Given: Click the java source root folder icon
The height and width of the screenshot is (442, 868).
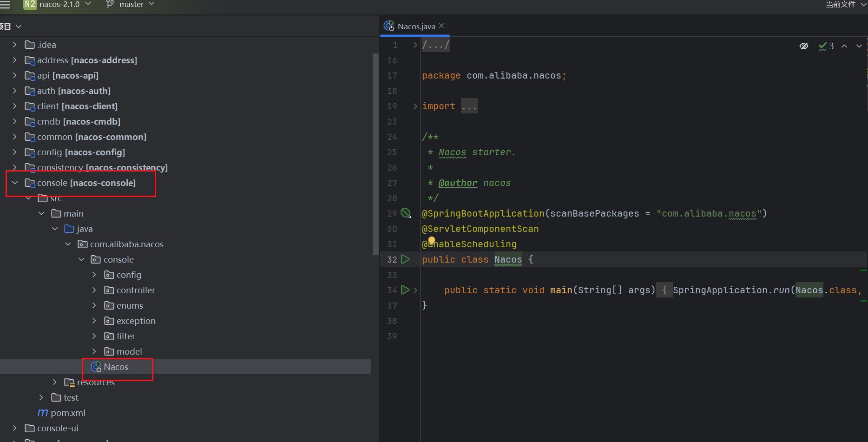Looking at the screenshot, I should pyautogui.click(x=69, y=229).
